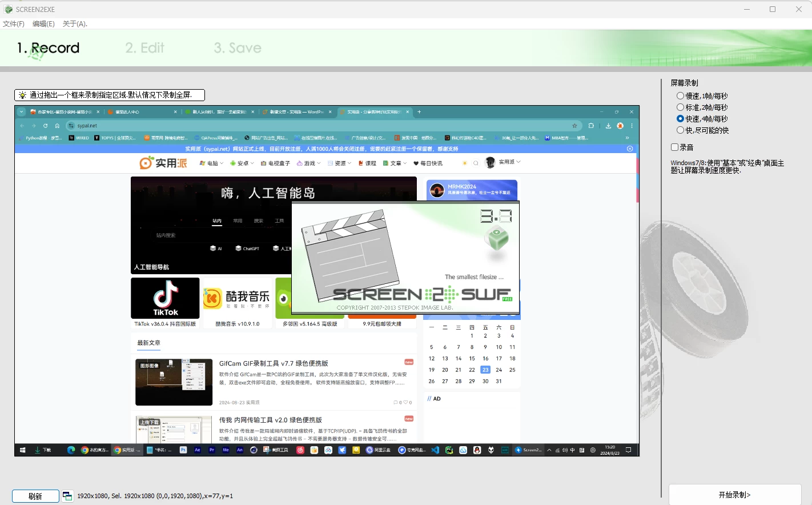Pick 快,尽可能的快 recording speed
The image size is (812, 505).
pos(680,130)
